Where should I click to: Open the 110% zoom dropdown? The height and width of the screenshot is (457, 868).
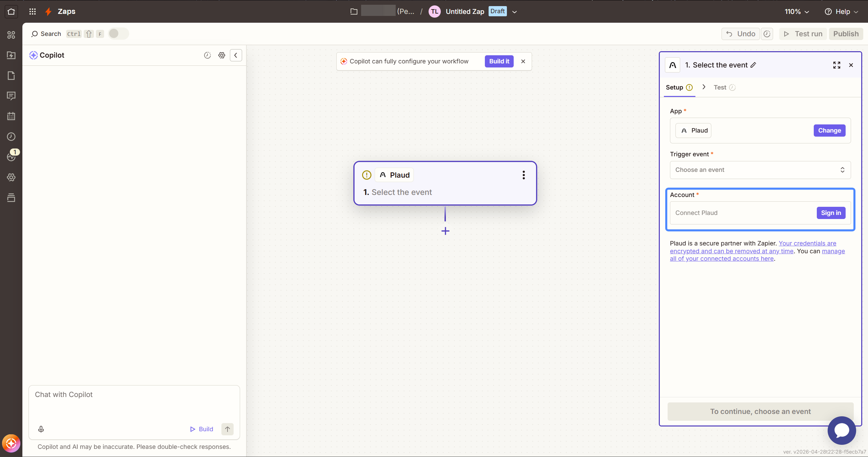(x=796, y=12)
